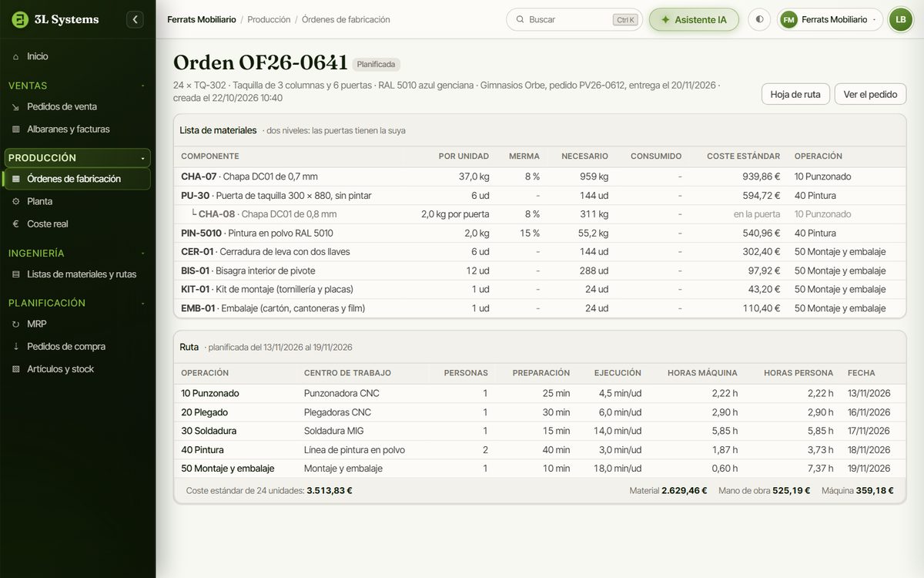Click the 3L Systems logo icon

(20, 19)
